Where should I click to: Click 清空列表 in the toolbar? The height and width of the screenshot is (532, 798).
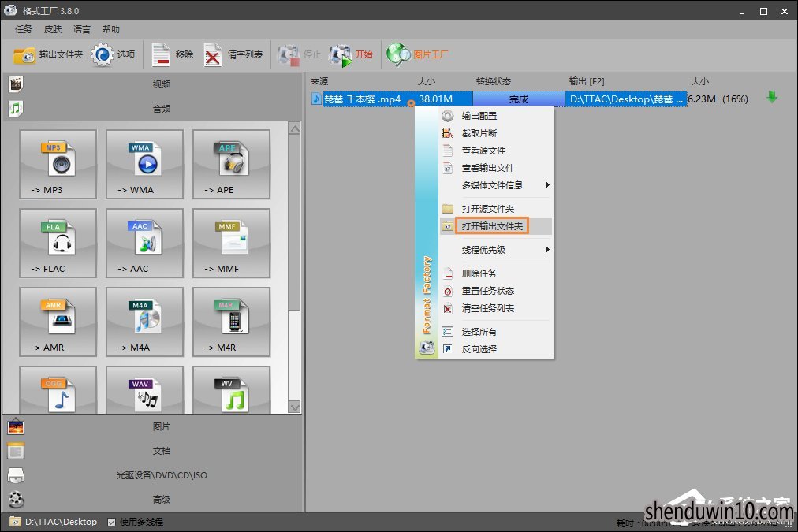click(233, 54)
